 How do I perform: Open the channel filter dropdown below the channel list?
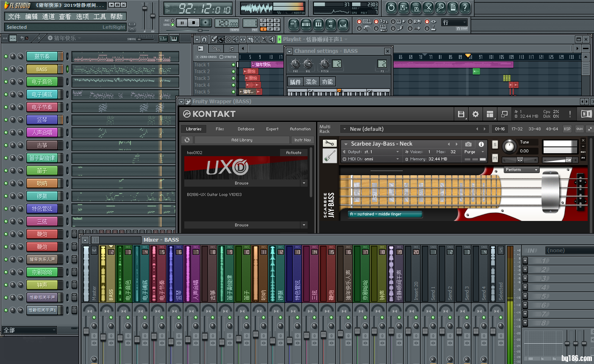29,330
